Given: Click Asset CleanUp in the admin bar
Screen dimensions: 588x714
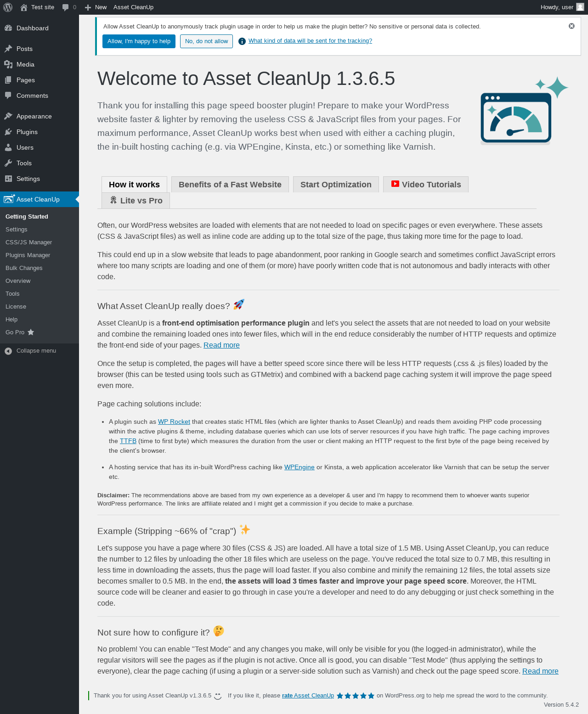Looking at the screenshot, I should (134, 7).
